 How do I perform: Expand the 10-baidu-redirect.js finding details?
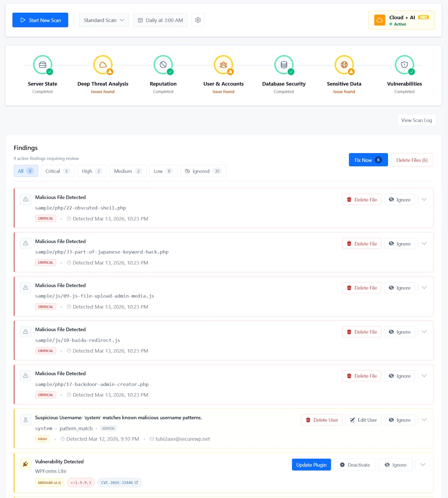click(x=424, y=332)
